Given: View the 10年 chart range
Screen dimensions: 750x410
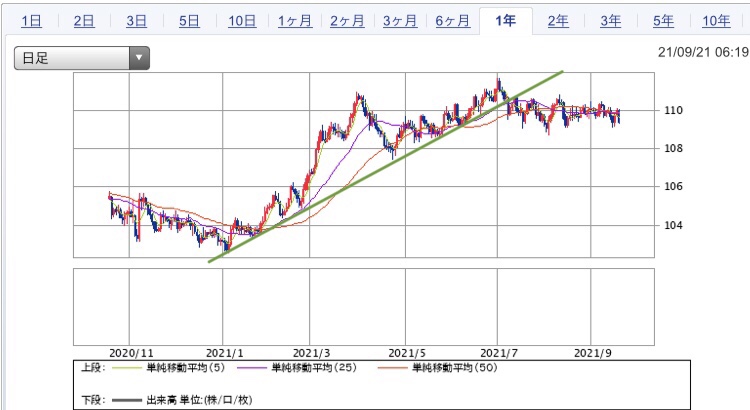Looking at the screenshot, I should pos(716,21).
